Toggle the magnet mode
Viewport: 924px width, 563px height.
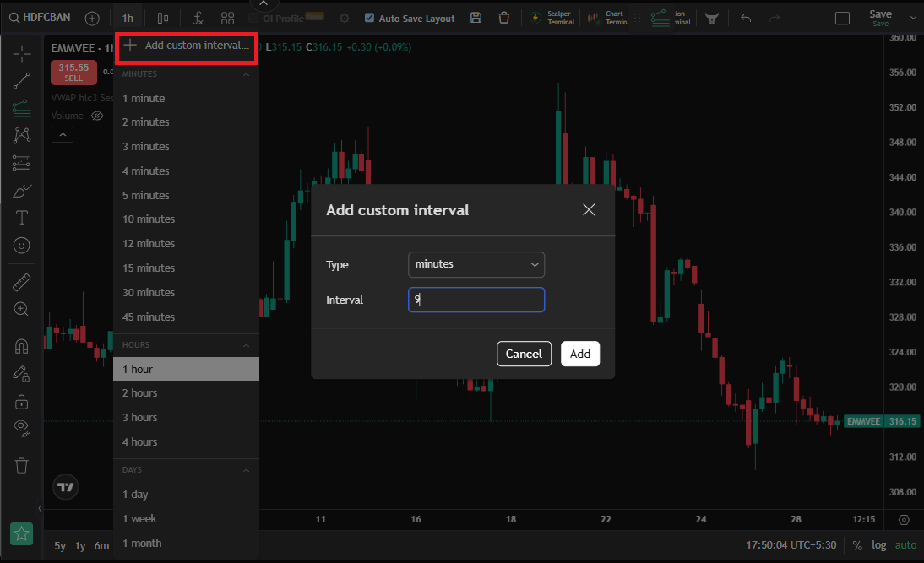click(x=22, y=346)
